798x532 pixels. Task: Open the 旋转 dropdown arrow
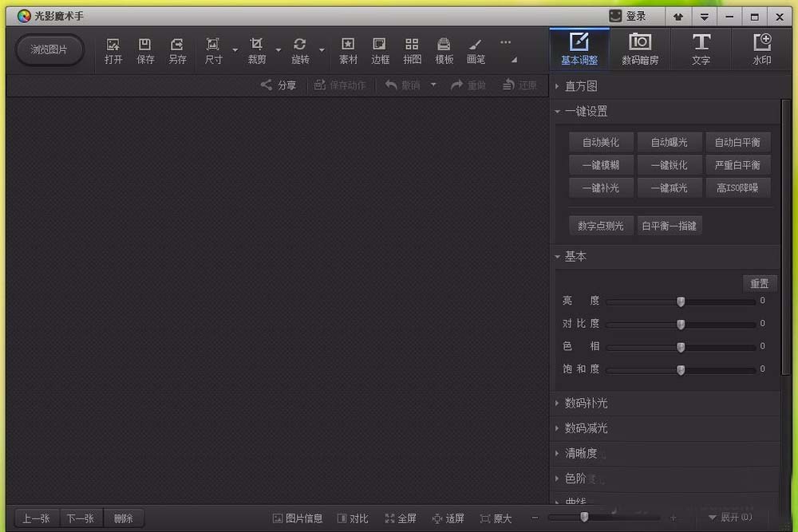pos(322,49)
